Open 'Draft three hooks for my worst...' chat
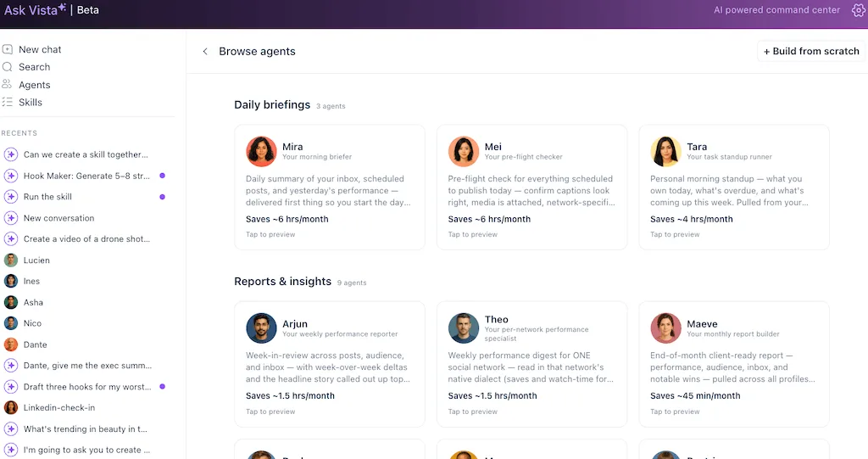Image resolution: width=868 pixels, height=459 pixels. coord(87,386)
